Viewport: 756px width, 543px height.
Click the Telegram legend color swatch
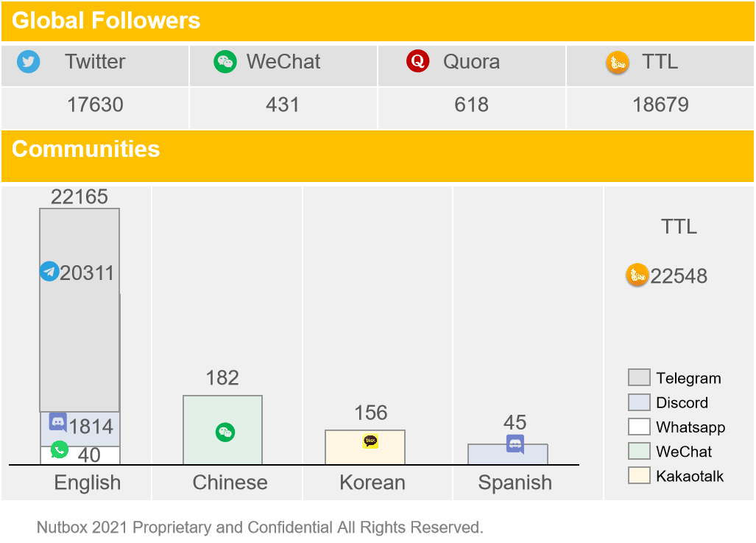[639, 378]
